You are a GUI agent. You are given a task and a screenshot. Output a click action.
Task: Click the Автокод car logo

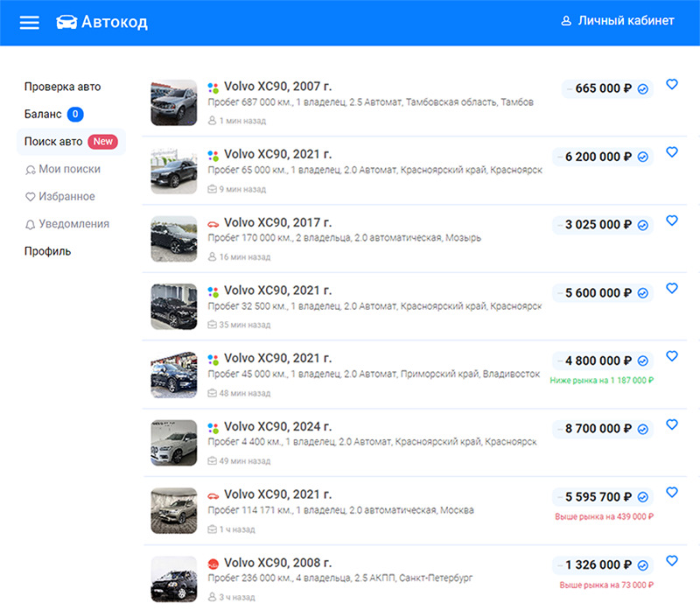click(101, 22)
